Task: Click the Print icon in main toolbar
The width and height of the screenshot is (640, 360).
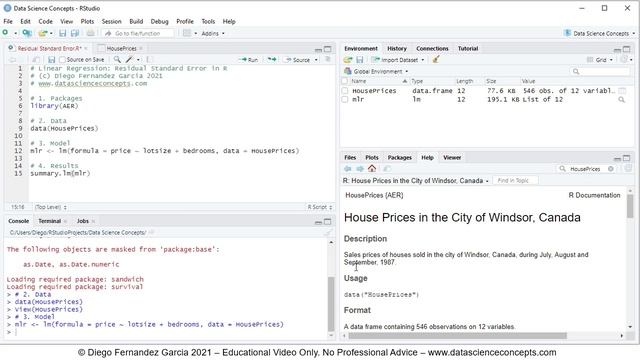Action: [91, 33]
